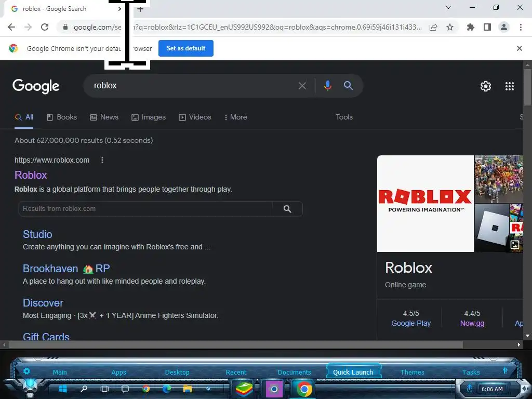Go back to the previous page
Image resolution: width=532 pixels, height=399 pixels.
pyautogui.click(x=11, y=27)
